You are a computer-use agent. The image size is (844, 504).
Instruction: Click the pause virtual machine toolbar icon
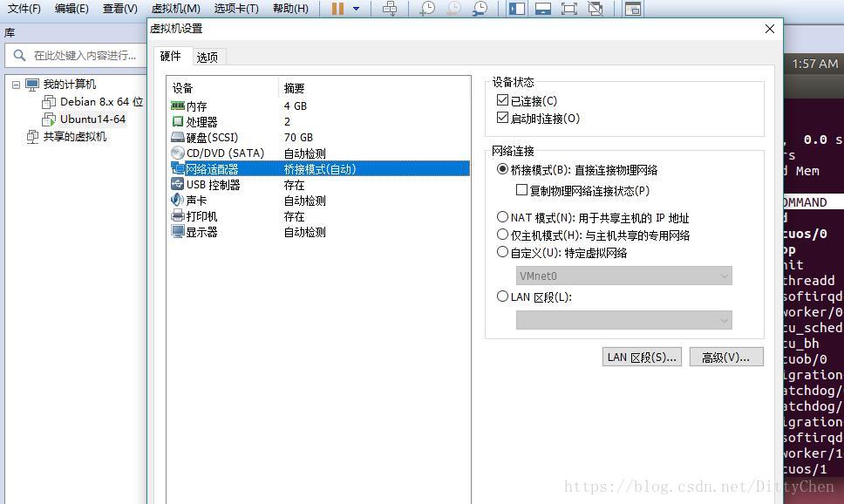[x=337, y=9]
